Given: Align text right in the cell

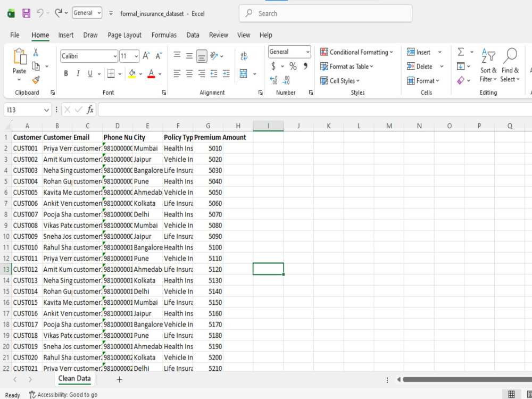Looking at the screenshot, I should click(x=202, y=73).
